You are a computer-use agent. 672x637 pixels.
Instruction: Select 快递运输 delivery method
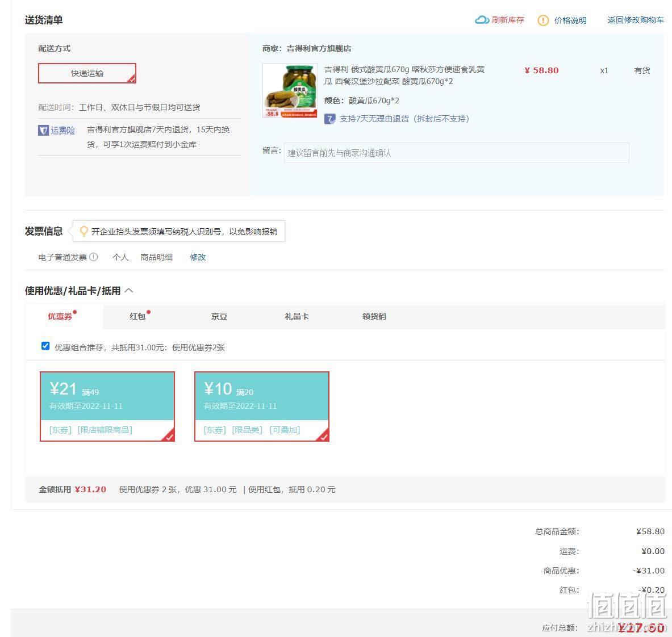pos(87,73)
